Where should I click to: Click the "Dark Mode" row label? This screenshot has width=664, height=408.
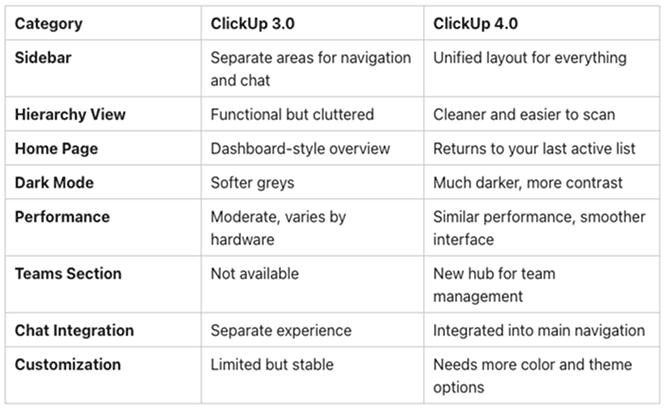[55, 183]
